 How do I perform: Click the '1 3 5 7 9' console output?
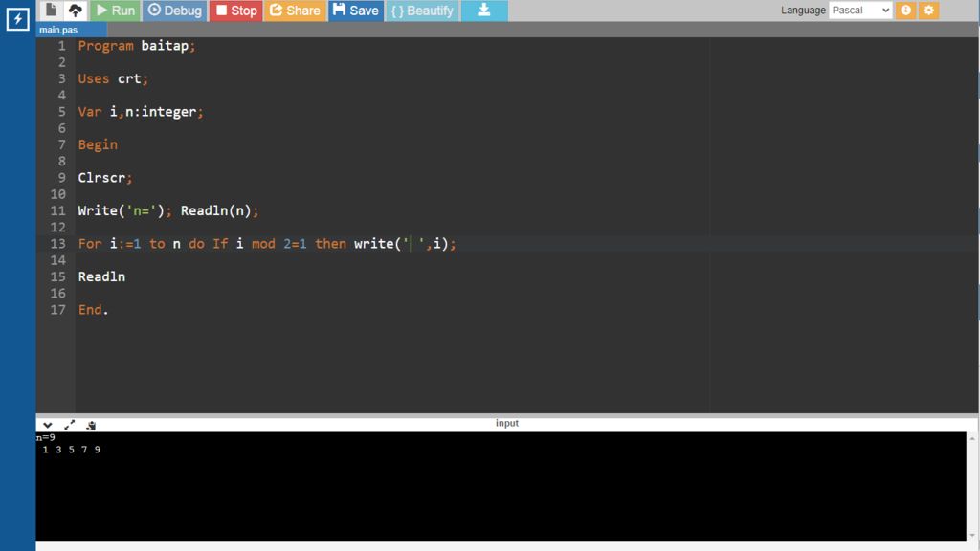point(71,450)
